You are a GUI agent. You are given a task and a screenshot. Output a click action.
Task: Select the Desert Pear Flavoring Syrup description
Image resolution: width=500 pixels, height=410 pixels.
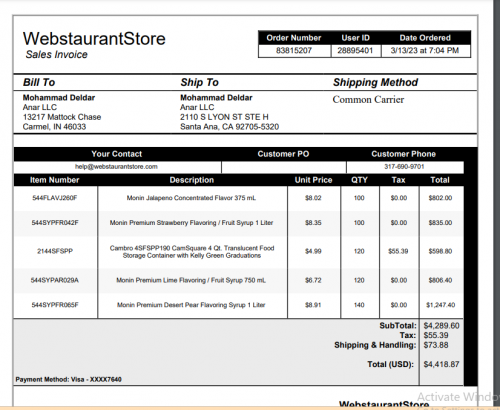(191, 305)
